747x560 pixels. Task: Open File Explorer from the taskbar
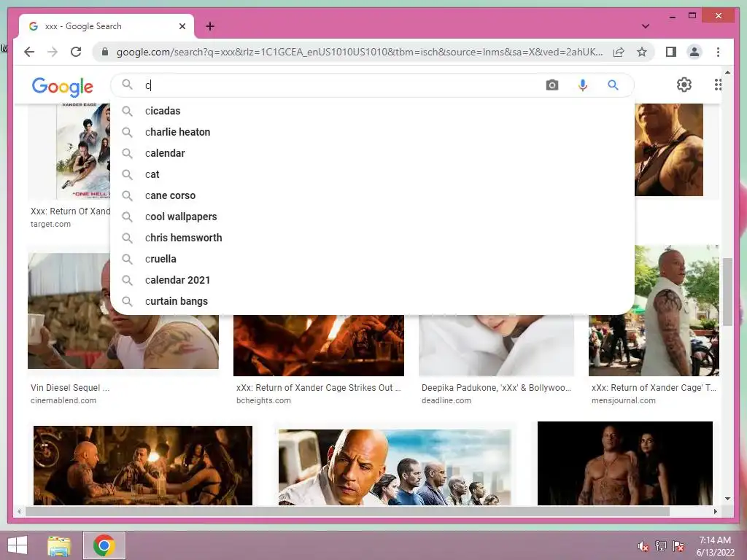[x=59, y=545]
